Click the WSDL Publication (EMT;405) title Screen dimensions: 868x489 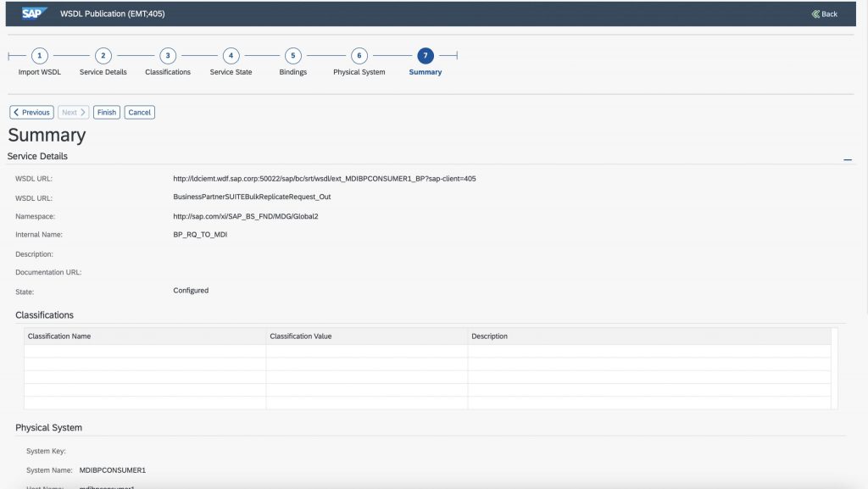[x=113, y=14]
